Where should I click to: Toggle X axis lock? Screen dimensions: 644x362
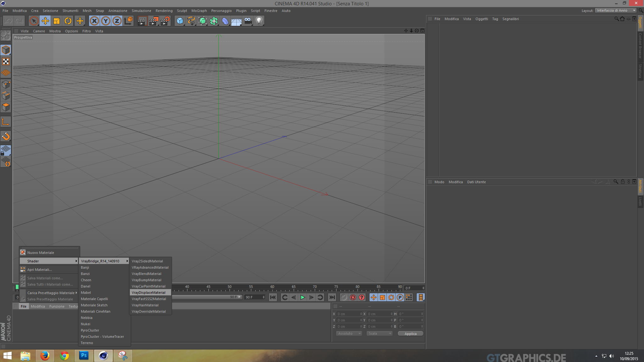(94, 21)
